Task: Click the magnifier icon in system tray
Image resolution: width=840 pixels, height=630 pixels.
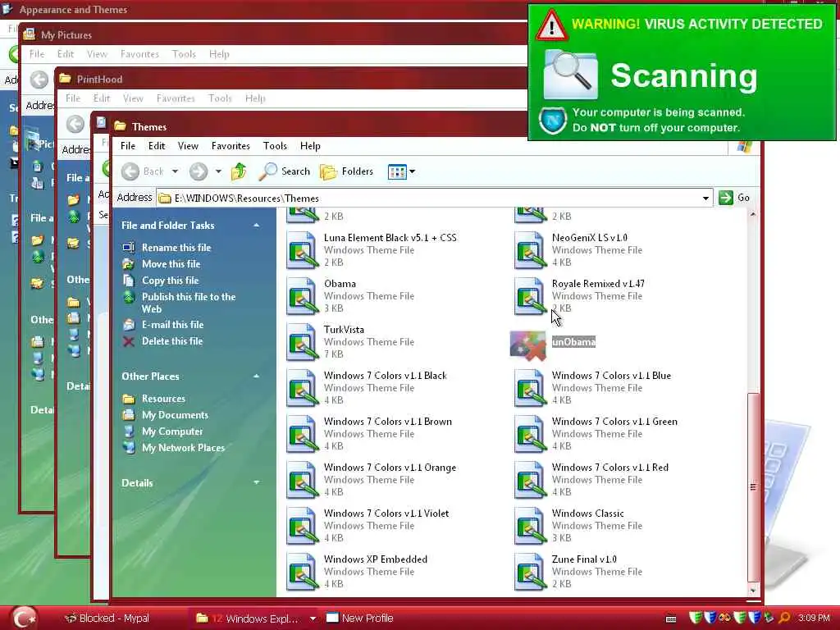Action: point(784,619)
